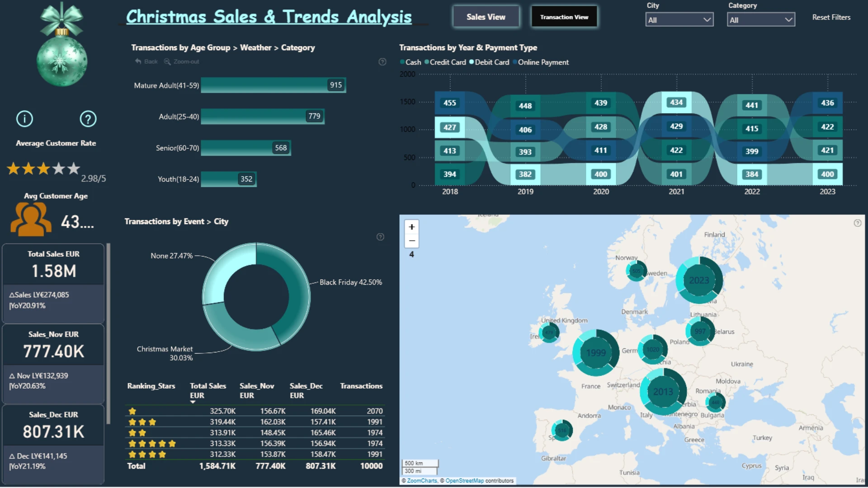Click the 1999 map cluster near France

click(596, 352)
